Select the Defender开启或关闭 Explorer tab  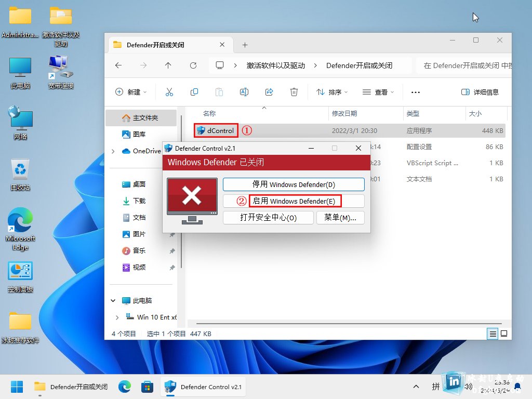click(x=170, y=45)
